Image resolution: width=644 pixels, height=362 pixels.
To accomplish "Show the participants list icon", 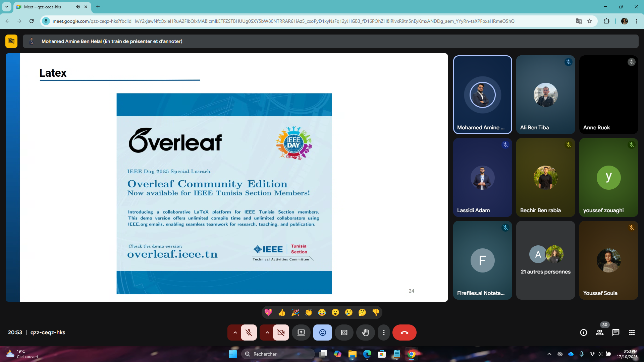I will (600, 333).
